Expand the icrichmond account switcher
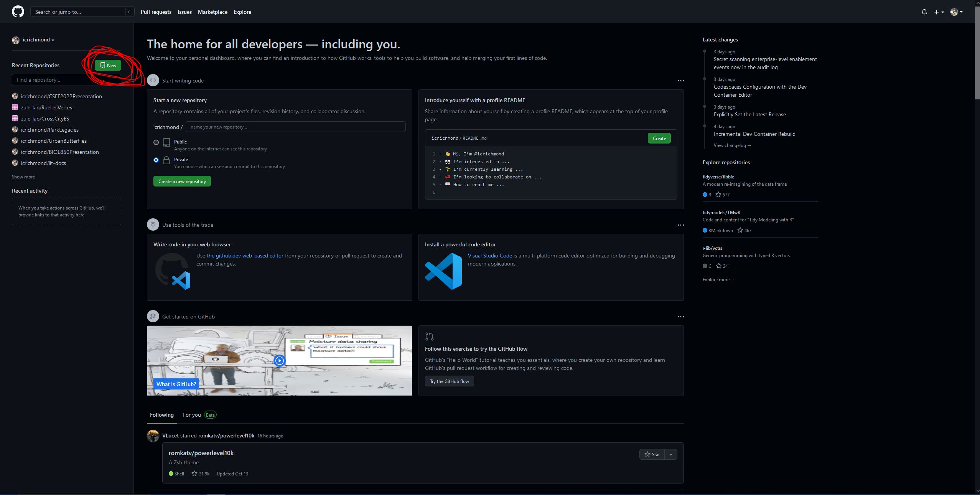Screen dimensions: 980x495 tap(38, 40)
